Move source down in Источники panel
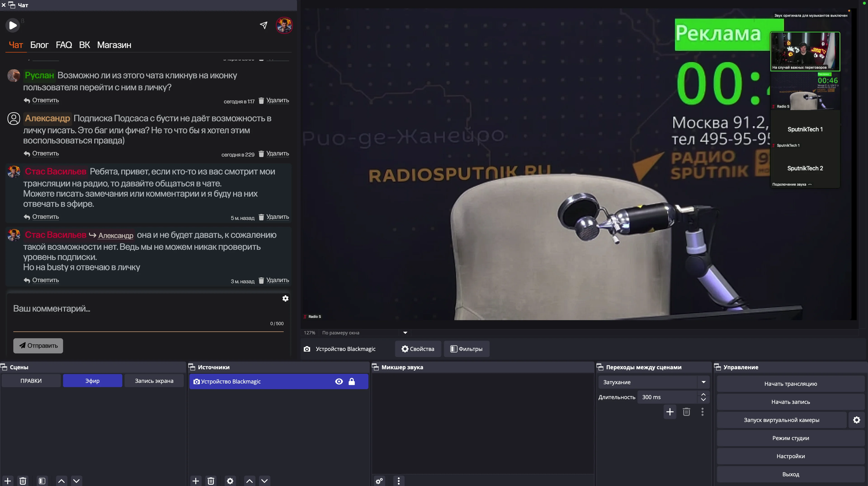Viewport: 868px width, 486px height. coord(264,481)
